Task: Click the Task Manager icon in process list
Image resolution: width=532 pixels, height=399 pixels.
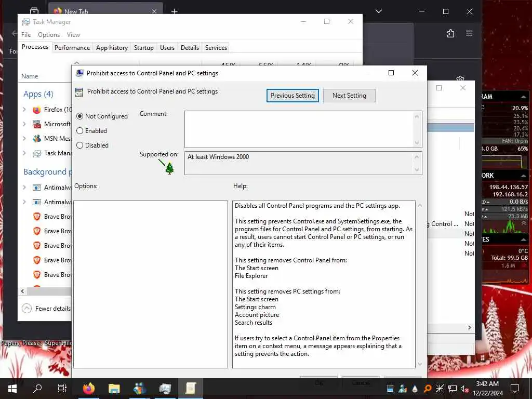Action: (x=37, y=153)
